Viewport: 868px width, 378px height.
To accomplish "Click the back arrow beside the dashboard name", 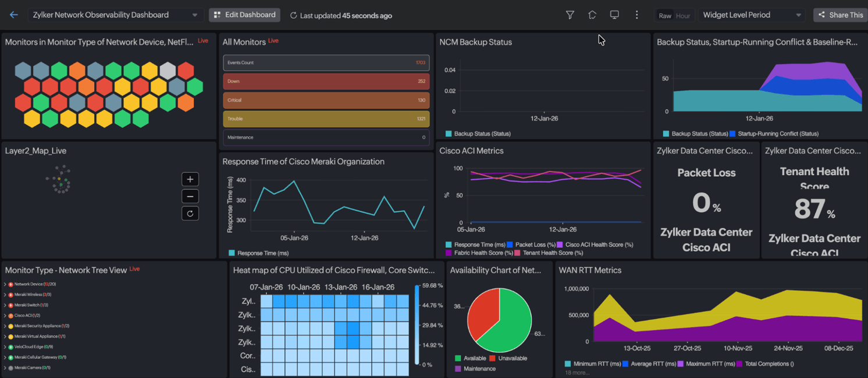I will (13, 15).
